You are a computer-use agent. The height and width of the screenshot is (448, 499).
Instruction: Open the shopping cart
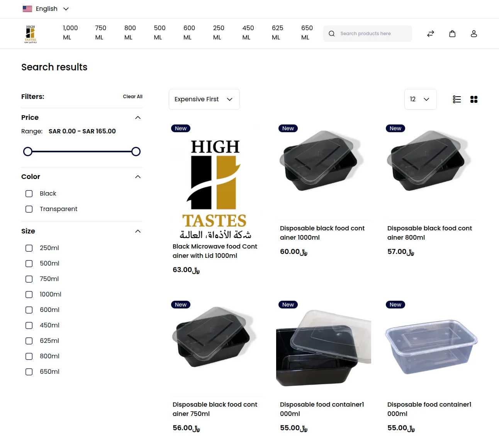point(452,34)
